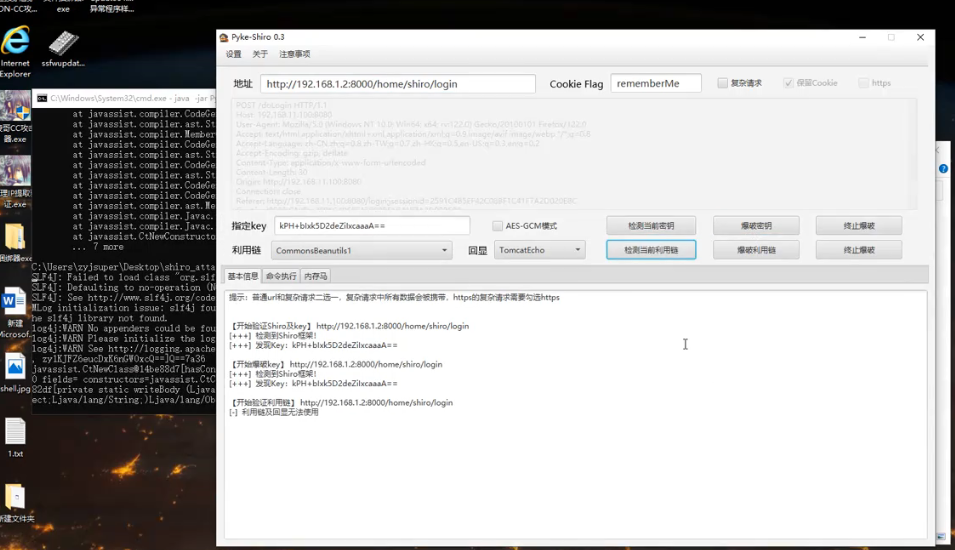Click the 爆破利用链 button
The image size is (955, 550).
756,250
